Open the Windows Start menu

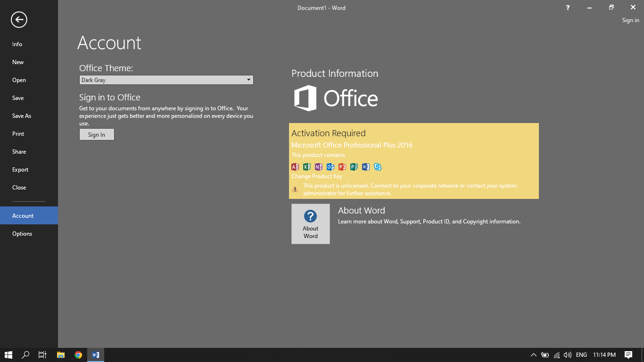(8, 355)
